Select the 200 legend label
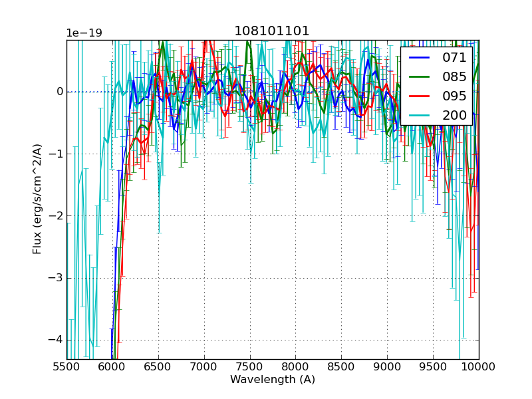 click(x=454, y=115)
